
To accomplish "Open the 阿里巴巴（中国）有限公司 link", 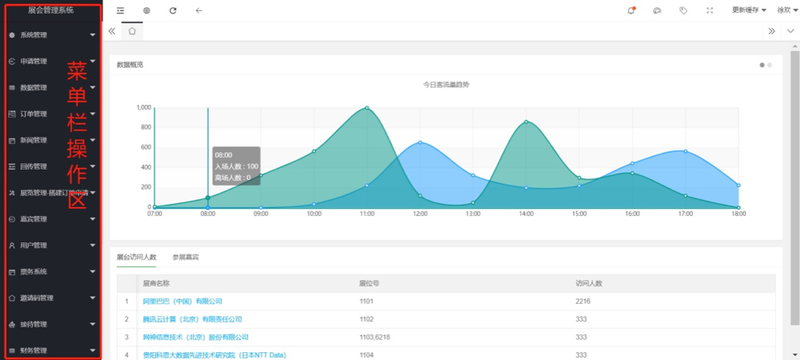I will [183, 301].
